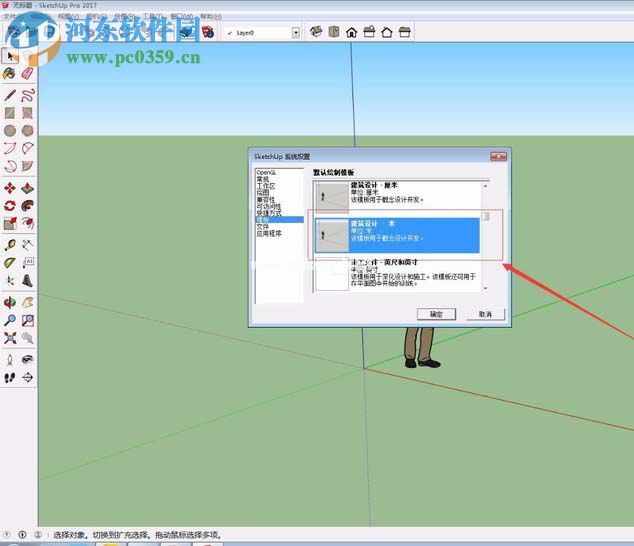Activate the Move tool
Image resolution: width=634 pixels, height=546 pixels.
pos(9,187)
